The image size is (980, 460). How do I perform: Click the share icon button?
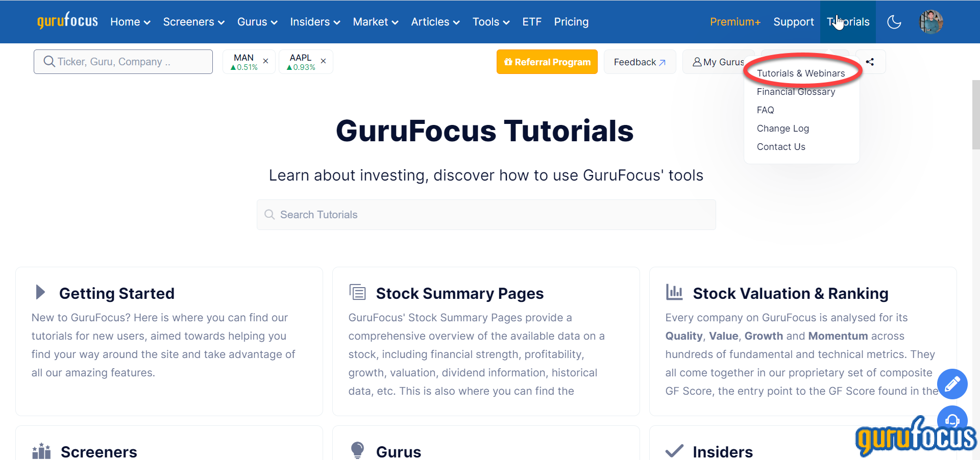click(870, 62)
